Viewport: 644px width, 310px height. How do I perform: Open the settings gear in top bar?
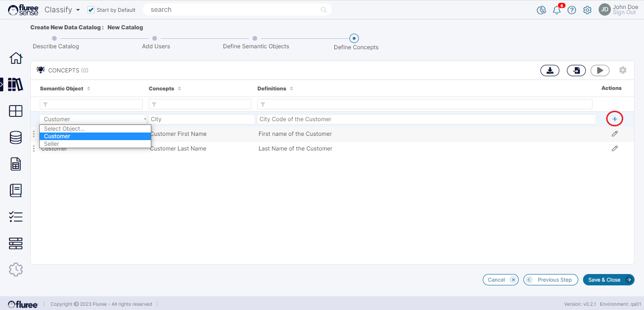click(587, 10)
